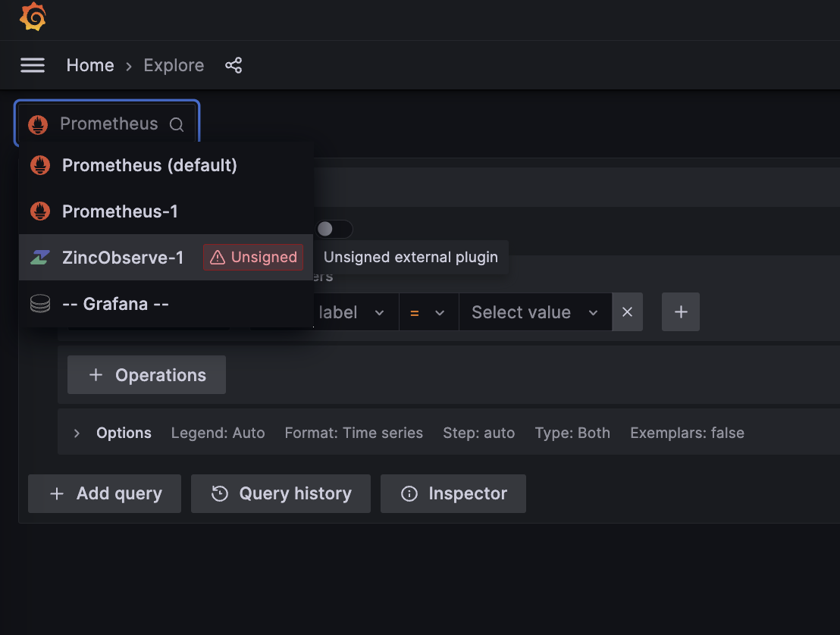Expand the Options section chevron
The width and height of the screenshot is (840, 635).
coord(77,433)
